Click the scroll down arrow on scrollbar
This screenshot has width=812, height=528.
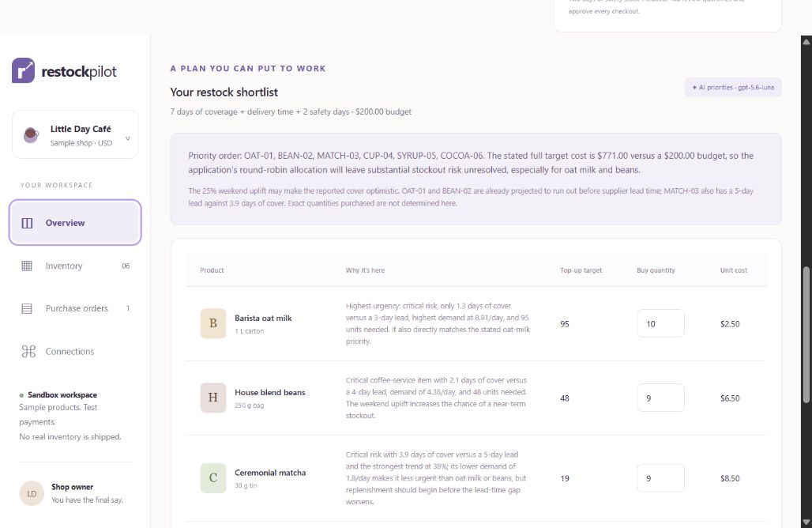tap(806, 521)
